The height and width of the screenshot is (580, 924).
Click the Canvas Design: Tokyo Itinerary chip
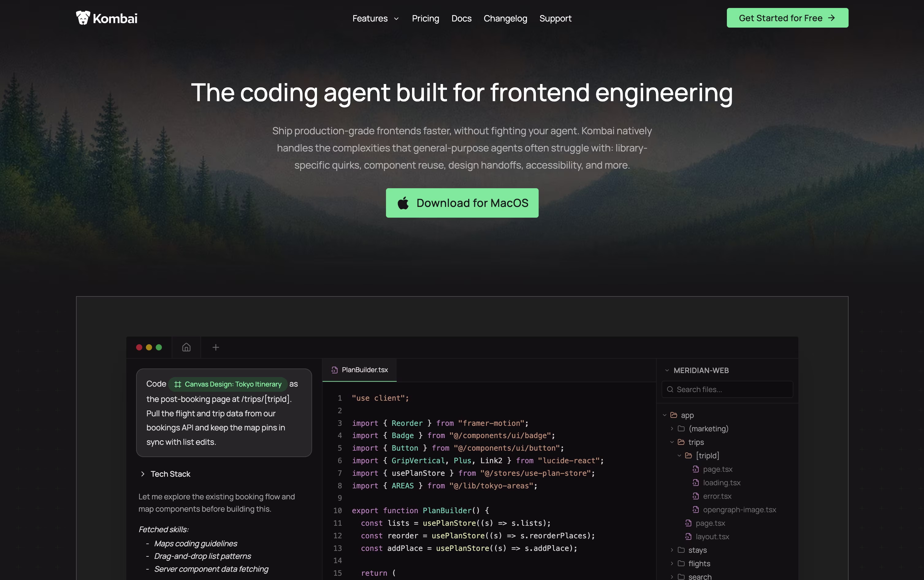click(x=228, y=384)
